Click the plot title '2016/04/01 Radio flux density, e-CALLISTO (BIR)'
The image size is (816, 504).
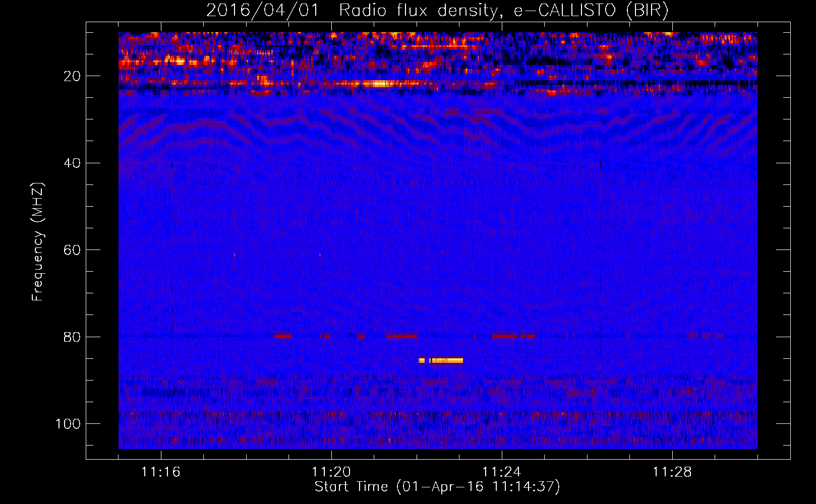click(x=437, y=11)
